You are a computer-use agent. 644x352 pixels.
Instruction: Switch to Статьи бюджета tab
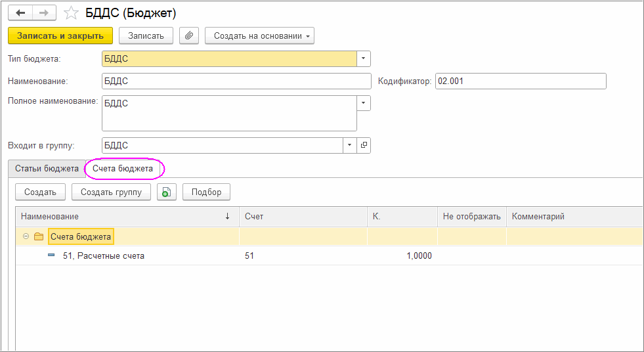tap(47, 169)
